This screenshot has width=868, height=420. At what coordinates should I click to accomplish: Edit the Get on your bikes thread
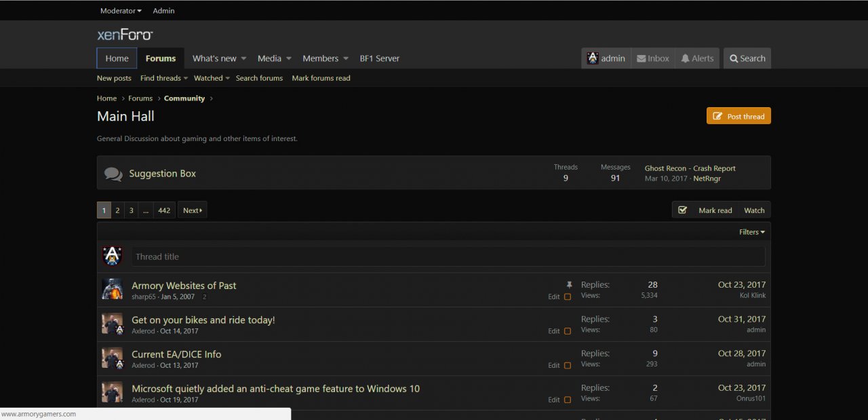(554, 331)
